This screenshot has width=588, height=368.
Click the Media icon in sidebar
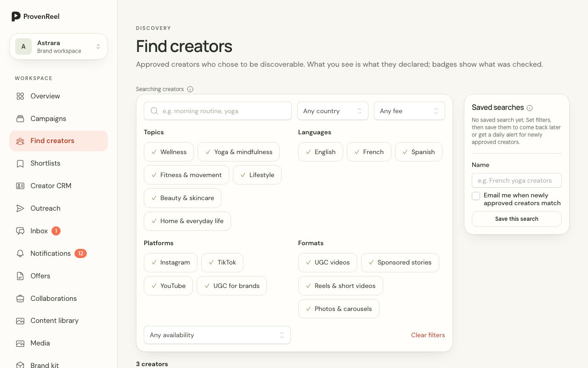pyautogui.click(x=20, y=343)
